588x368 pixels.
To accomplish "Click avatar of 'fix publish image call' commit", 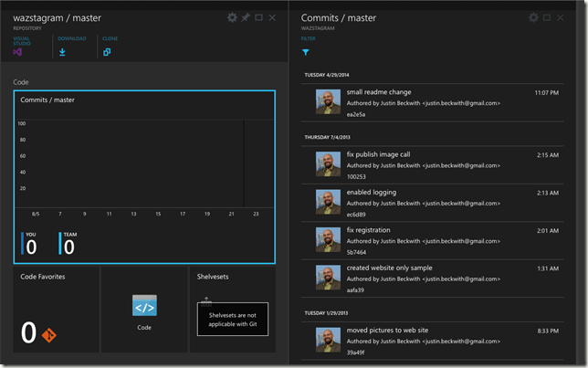I will tap(328, 164).
